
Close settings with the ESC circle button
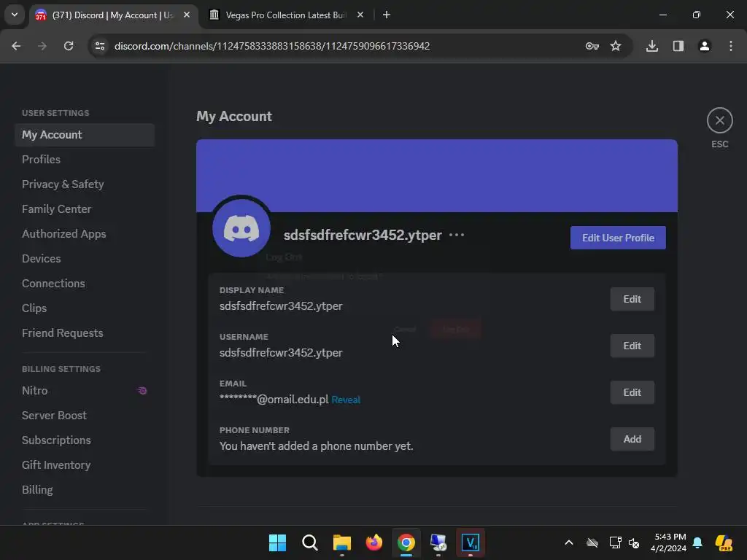point(719,120)
